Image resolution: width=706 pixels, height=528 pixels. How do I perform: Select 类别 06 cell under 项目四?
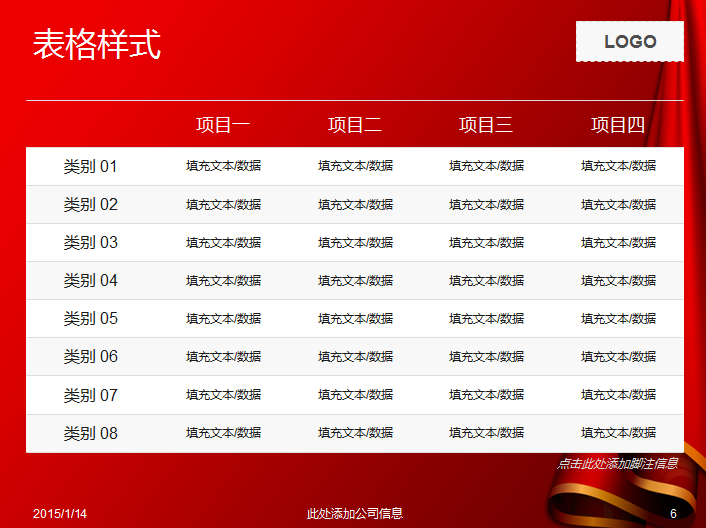pos(618,357)
